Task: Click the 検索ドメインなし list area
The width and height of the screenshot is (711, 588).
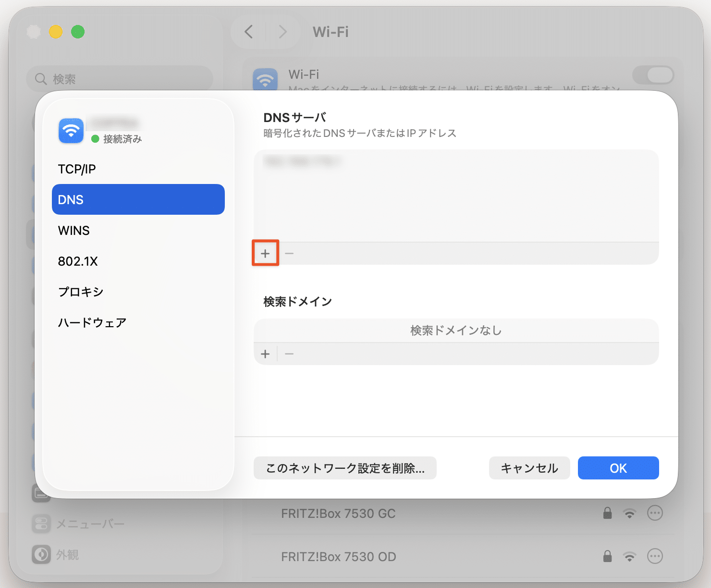Action: 456,331
